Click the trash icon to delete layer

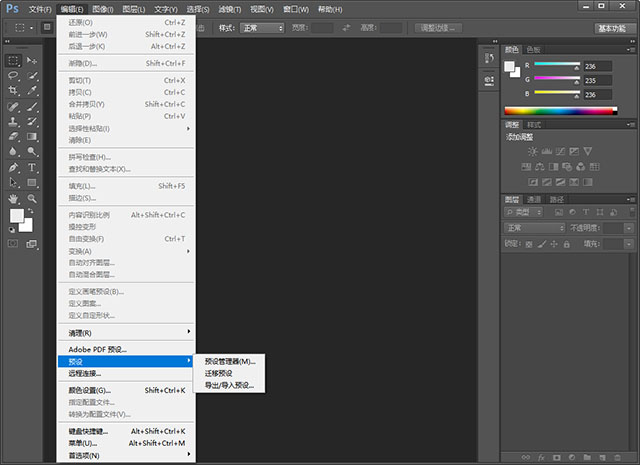coord(618,458)
